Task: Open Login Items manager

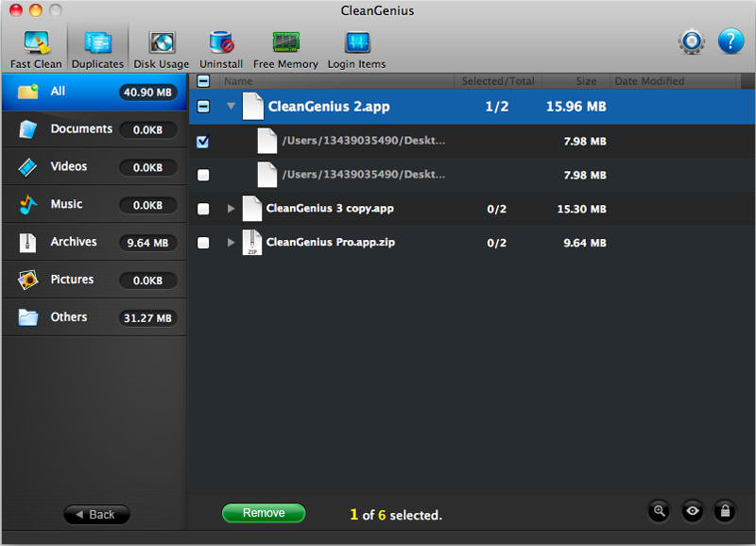Action: (357, 50)
